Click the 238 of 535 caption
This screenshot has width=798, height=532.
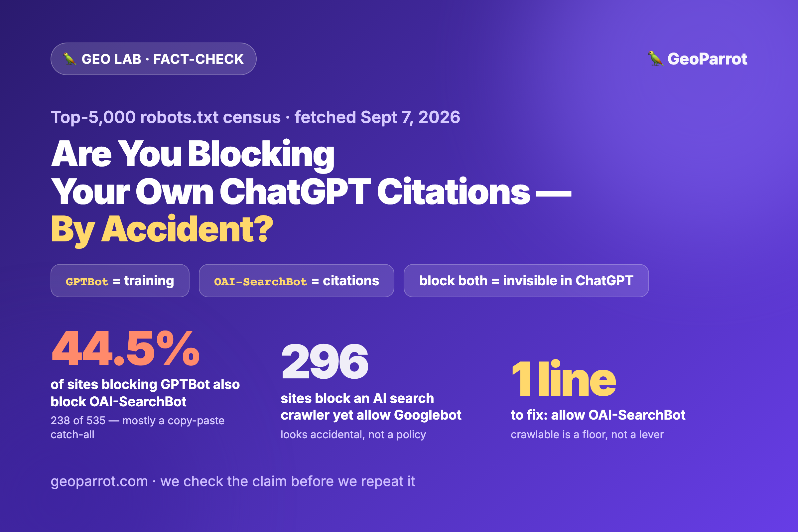(137, 428)
